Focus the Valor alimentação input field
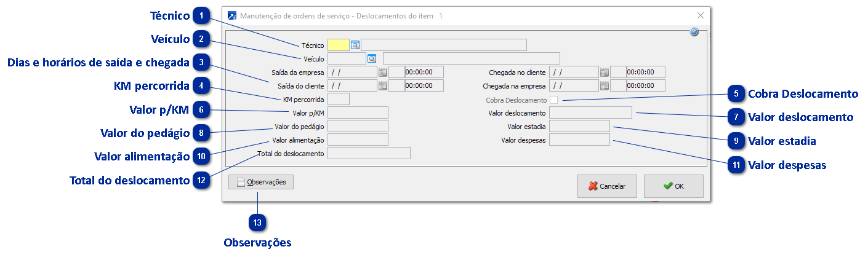Screen dimensions: 868x260 (x=358, y=140)
